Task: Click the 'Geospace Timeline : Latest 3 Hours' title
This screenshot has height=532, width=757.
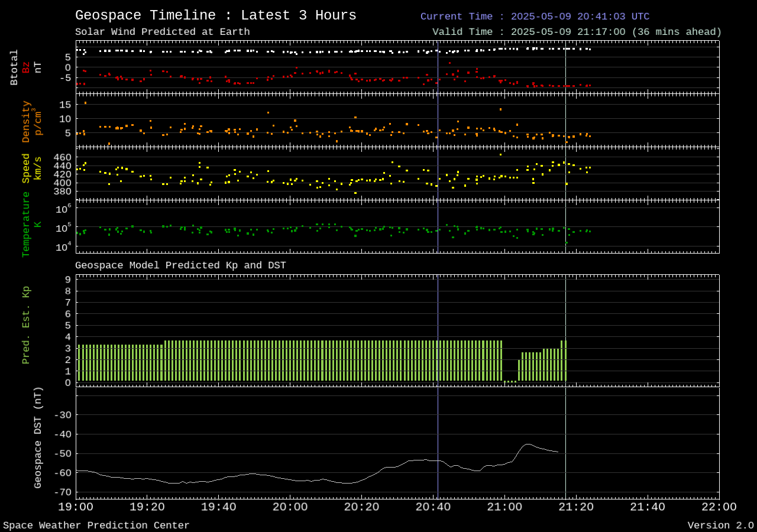Action: 216,15
